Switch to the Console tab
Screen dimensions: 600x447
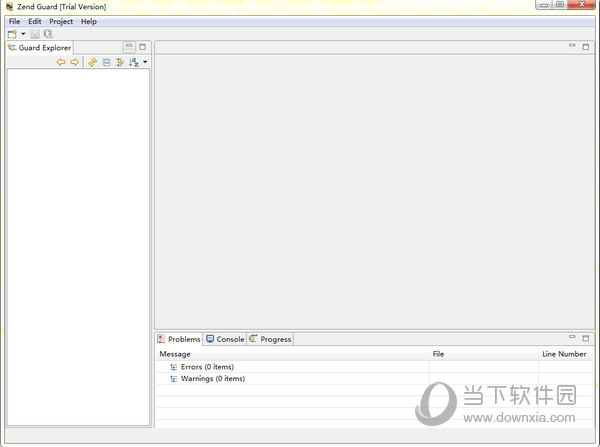(225, 339)
